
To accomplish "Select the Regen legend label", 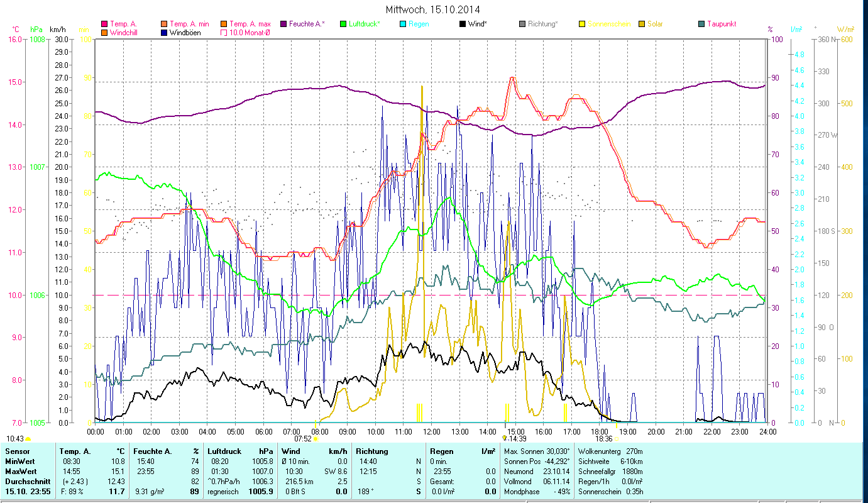I will click(x=419, y=24).
